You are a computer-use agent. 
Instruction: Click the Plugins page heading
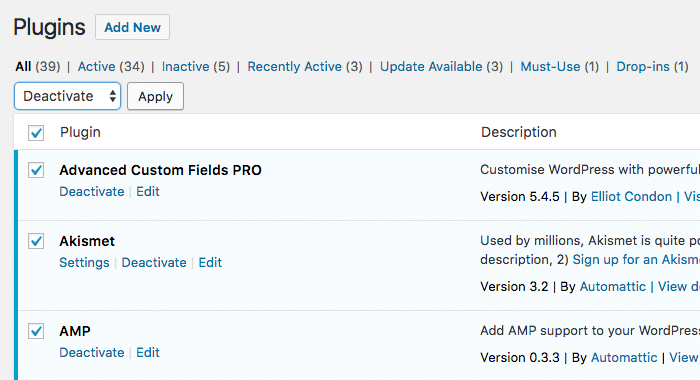[x=49, y=27]
